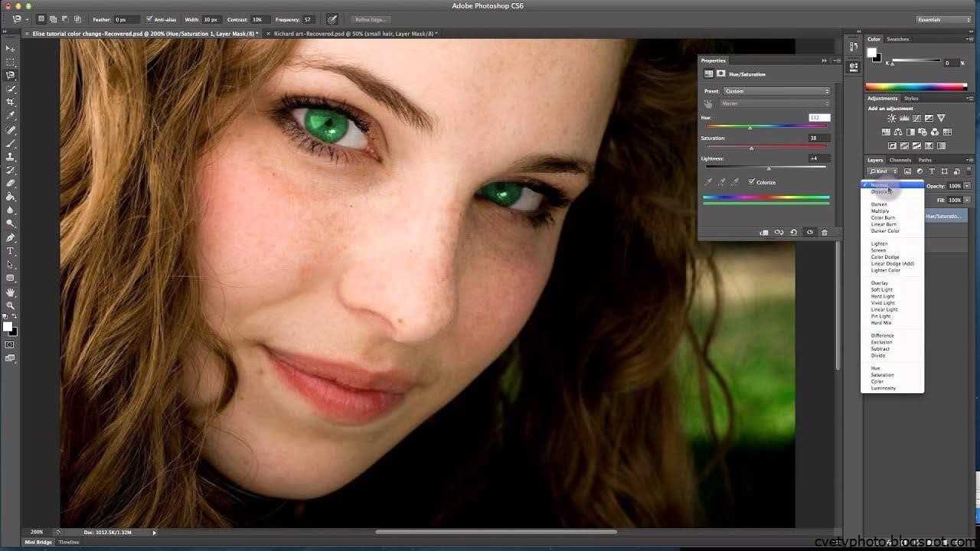
Task: Choose Subtract from selection mode
Action: [x=65, y=19]
